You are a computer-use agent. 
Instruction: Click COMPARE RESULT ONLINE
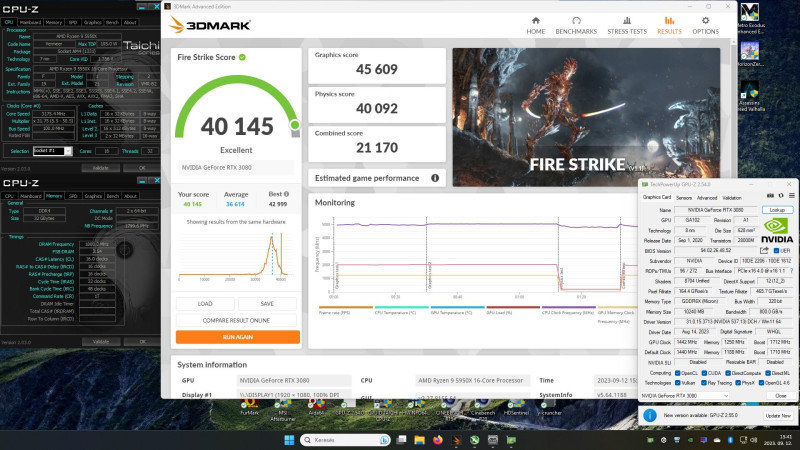click(x=236, y=320)
